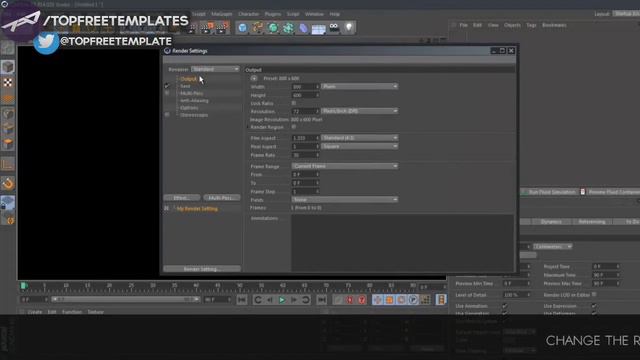Click the Width input field
Screen dimensions: 640x360
(305, 87)
